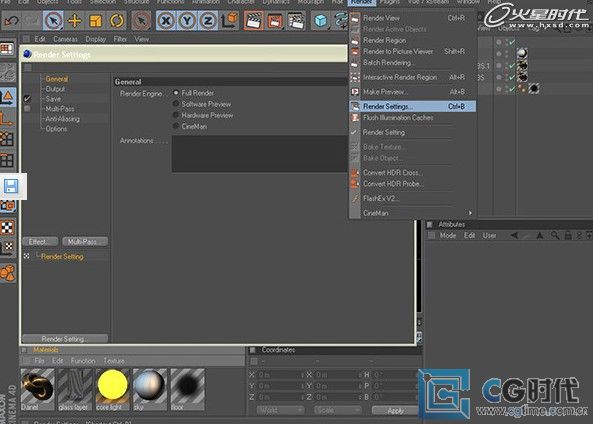
Task: Click the Render View clapperboard icon
Action: coord(254,20)
